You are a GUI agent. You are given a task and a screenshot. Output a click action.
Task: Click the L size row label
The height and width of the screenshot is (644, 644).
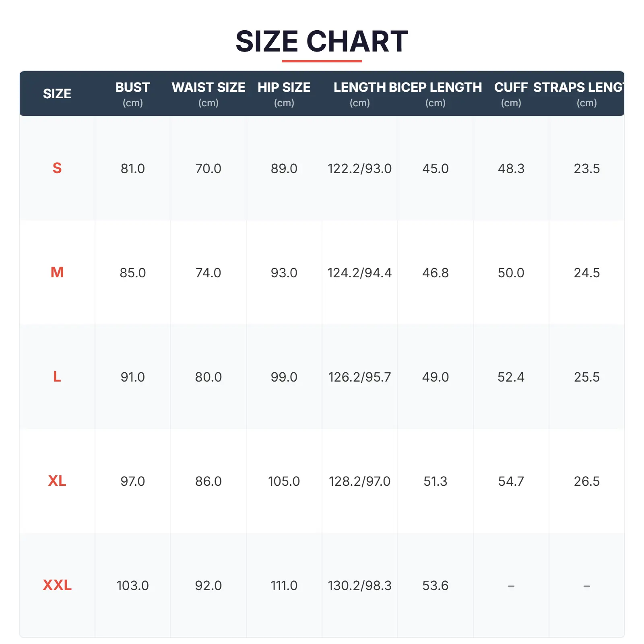click(x=57, y=377)
